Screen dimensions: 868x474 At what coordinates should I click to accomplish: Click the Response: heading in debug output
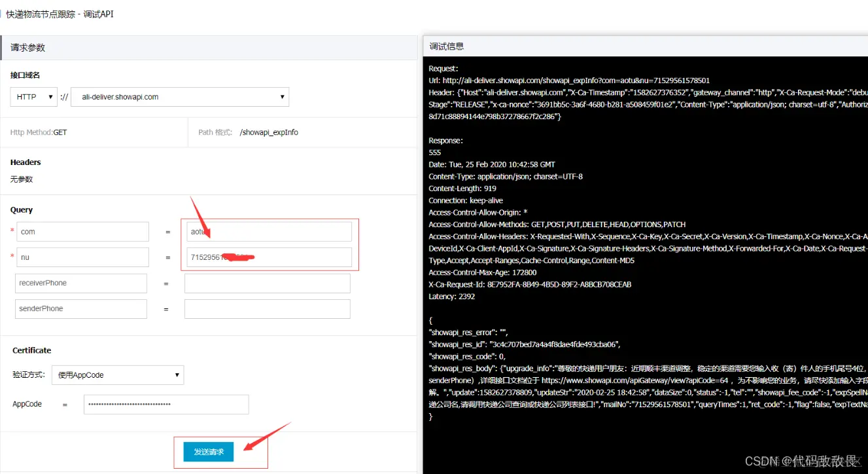point(445,141)
